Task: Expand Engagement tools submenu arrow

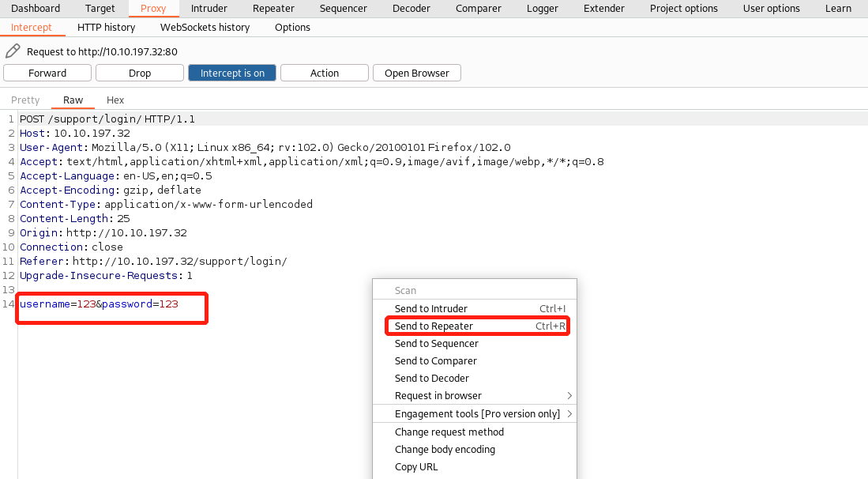Action: [x=569, y=413]
